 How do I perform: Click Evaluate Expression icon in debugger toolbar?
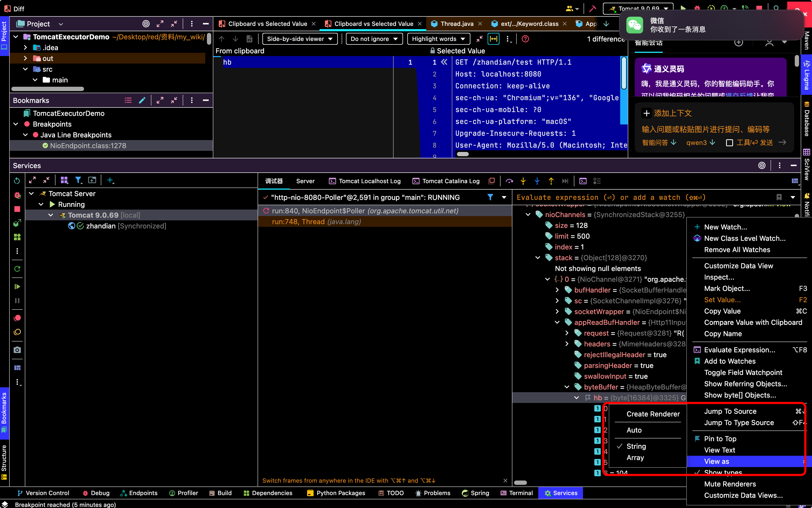[583, 181]
